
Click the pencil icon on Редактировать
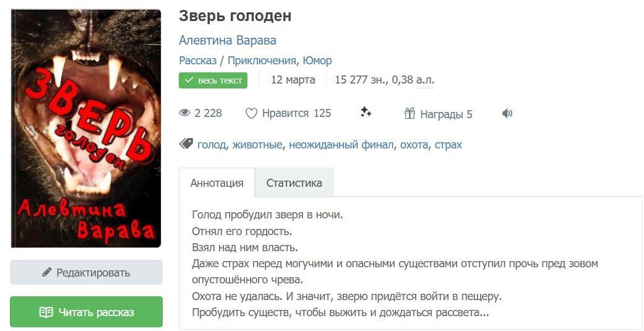tap(46, 272)
